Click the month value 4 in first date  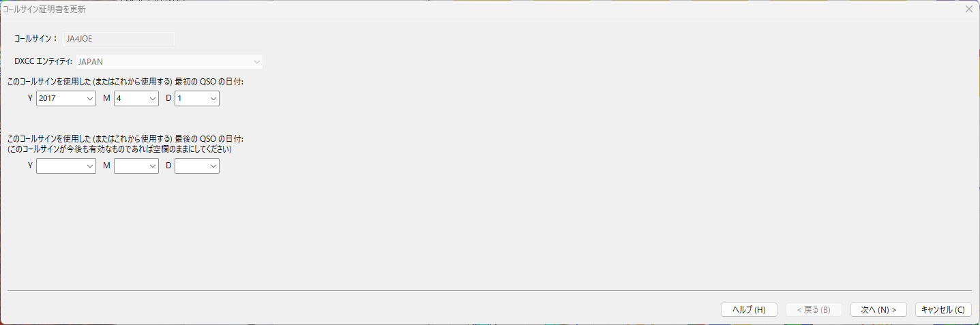119,99
